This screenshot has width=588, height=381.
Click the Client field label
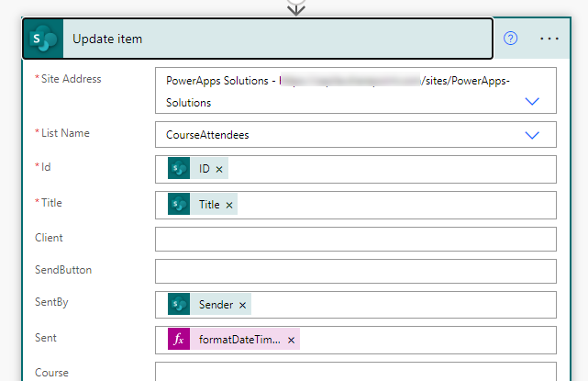[49, 238]
